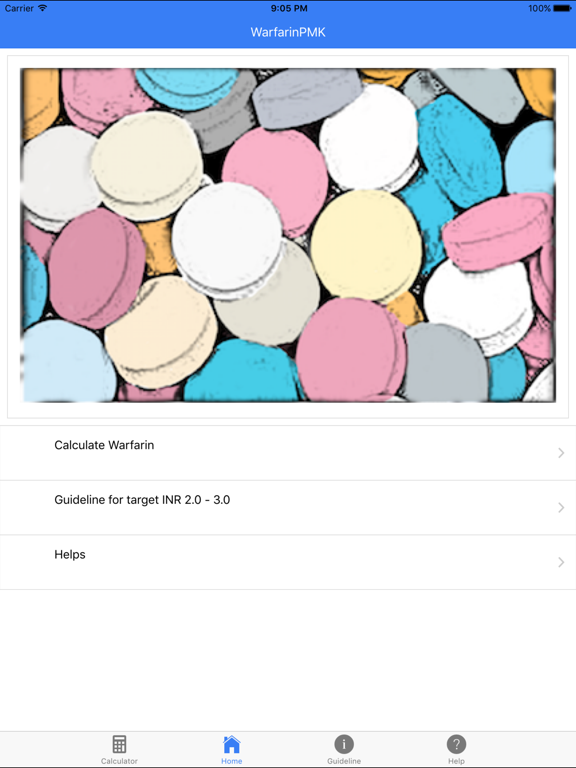Viewport: 576px width, 768px height.
Task: Switch to the Guideline tab label
Action: [344, 761]
